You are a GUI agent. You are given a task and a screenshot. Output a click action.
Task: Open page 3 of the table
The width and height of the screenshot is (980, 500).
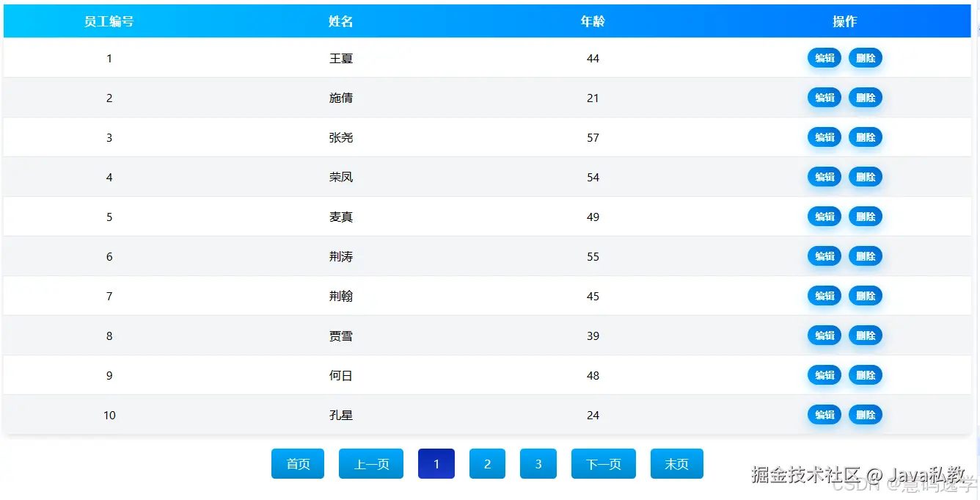click(x=538, y=464)
